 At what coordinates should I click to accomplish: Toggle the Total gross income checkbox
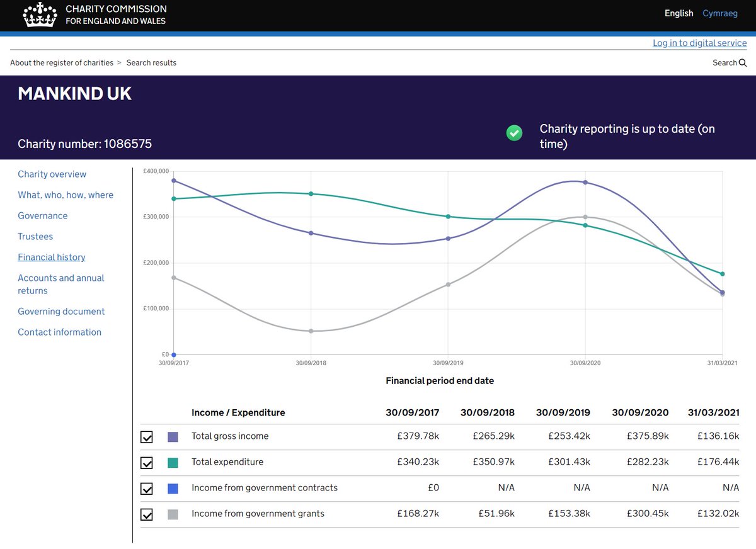[147, 437]
